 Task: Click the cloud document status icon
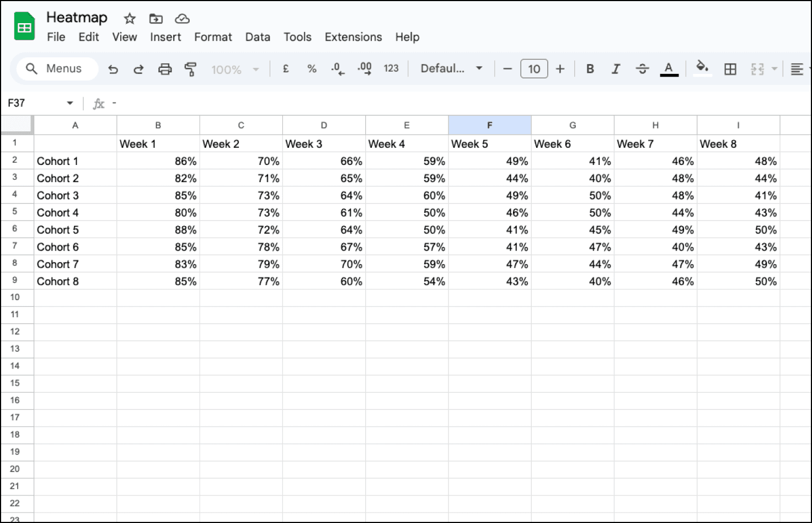tap(182, 19)
